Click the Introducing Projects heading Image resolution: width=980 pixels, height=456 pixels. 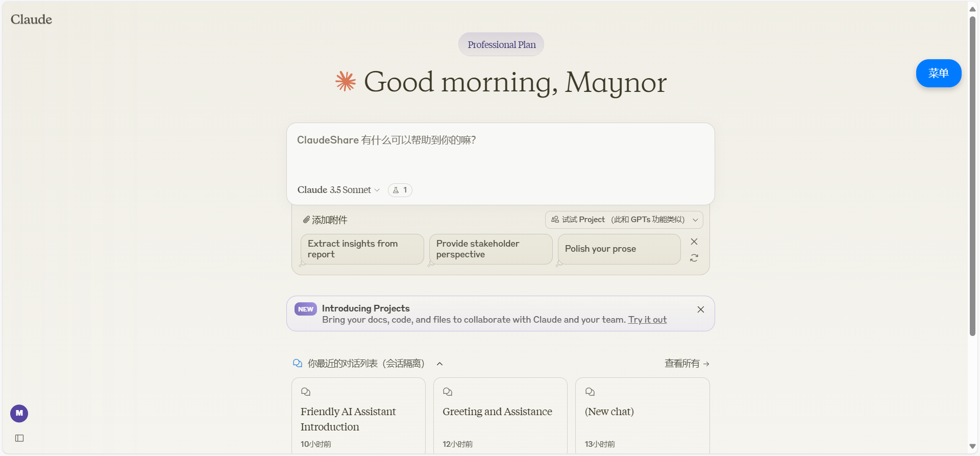[365, 308]
